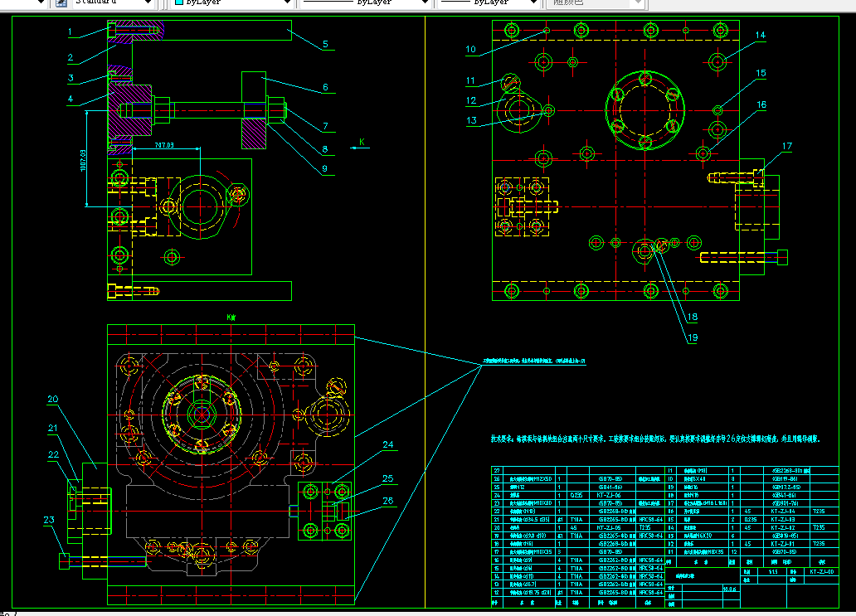This screenshot has width=856, height=616.
Task: Select the KT-ZJ-02 cell in parts list
Action: point(783,527)
